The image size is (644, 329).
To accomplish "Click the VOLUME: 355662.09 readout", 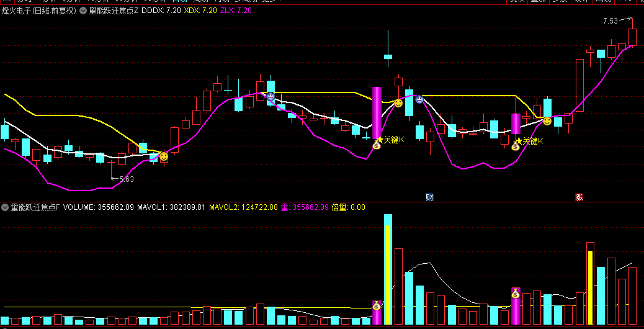I will pos(99,207).
